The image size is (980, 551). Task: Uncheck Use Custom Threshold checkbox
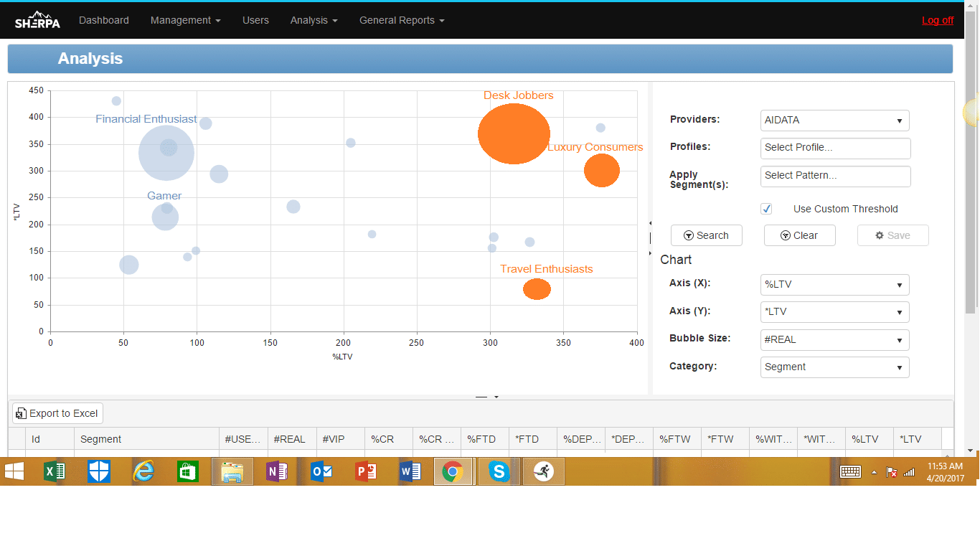coord(766,209)
